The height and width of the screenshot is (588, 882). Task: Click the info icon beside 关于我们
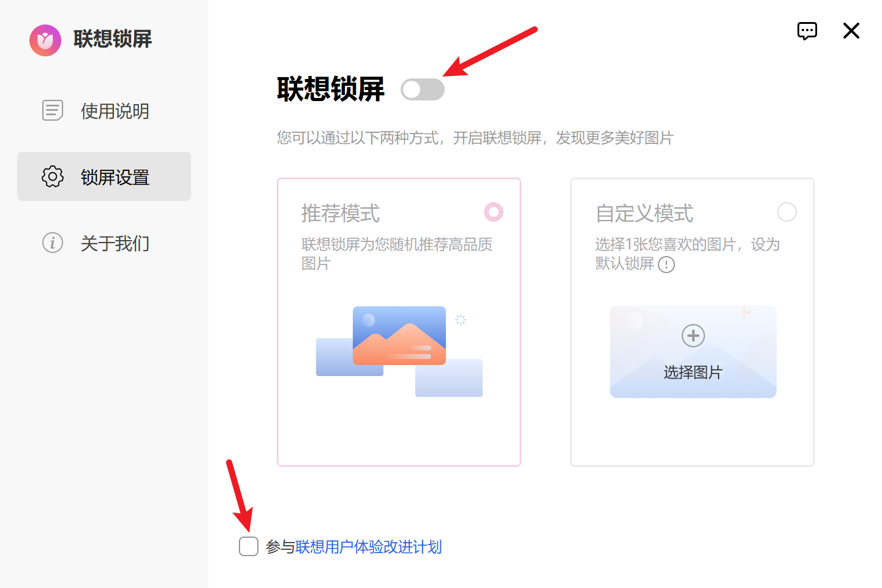(x=53, y=243)
